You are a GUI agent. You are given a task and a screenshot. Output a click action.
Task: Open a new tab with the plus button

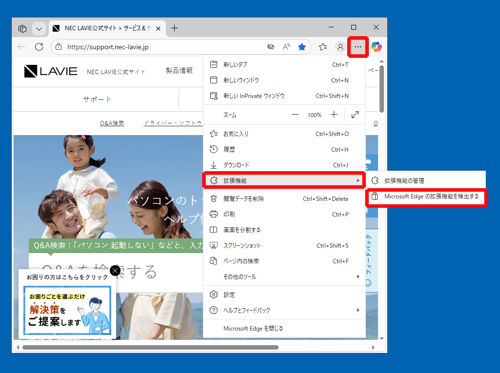(174, 28)
